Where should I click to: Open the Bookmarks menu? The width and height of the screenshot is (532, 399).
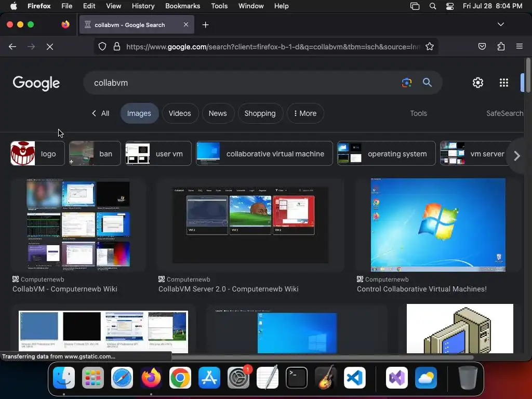(x=182, y=6)
